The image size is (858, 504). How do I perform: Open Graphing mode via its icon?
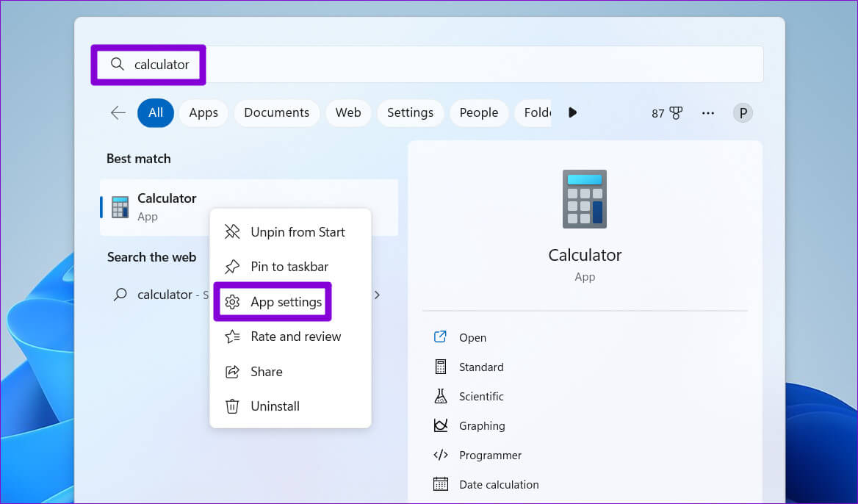click(441, 425)
